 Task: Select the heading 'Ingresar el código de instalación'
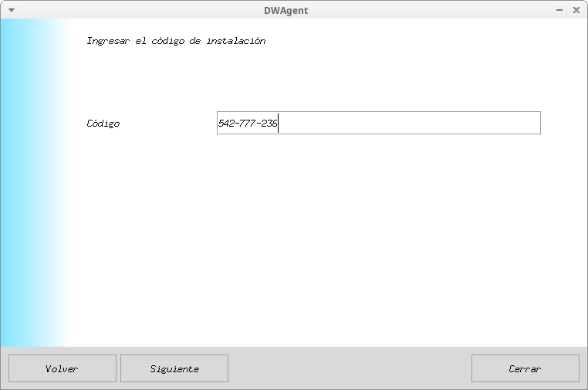tap(176, 41)
